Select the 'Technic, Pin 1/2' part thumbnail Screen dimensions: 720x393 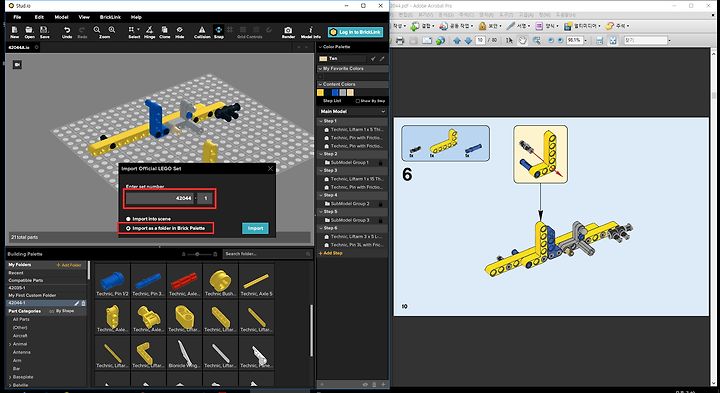coord(112,281)
